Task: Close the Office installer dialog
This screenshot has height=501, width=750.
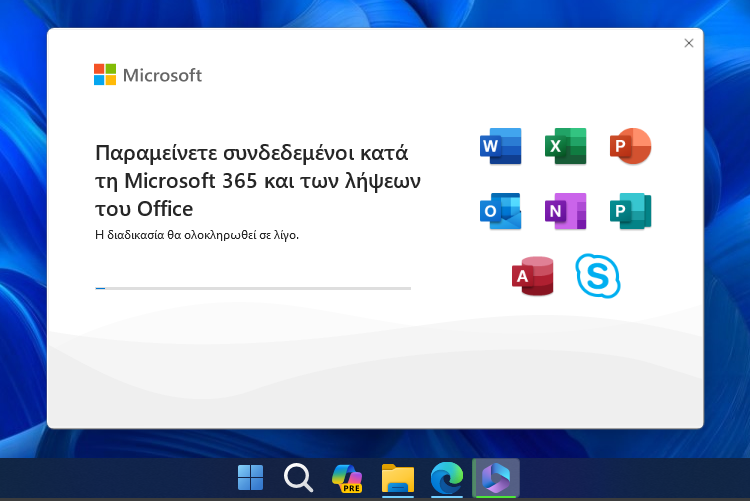Action: tap(689, 43)
